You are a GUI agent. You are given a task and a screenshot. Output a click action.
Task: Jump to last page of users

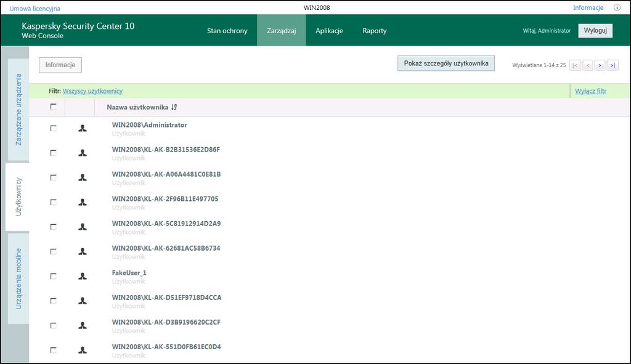(613, 65)
